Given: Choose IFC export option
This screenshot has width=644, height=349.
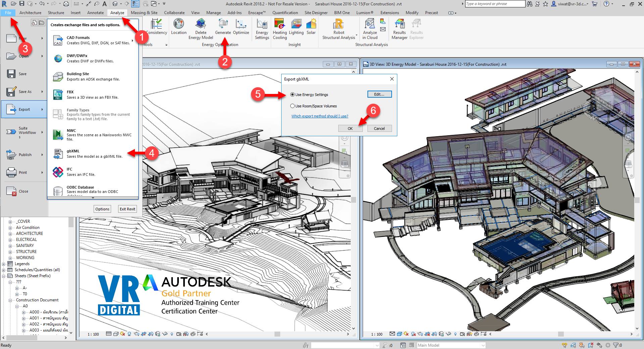Looking at the screenshot, I should coord(93,172).
